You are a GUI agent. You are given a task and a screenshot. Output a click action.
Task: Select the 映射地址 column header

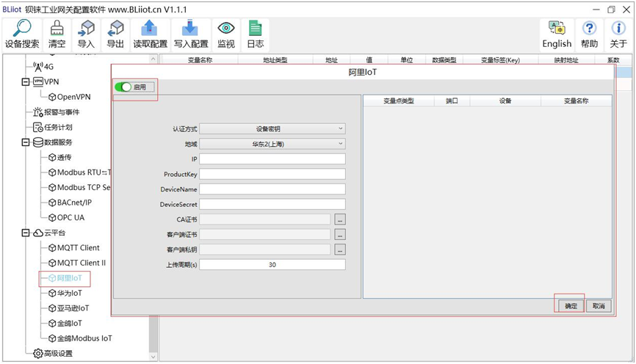pos(566,60)
